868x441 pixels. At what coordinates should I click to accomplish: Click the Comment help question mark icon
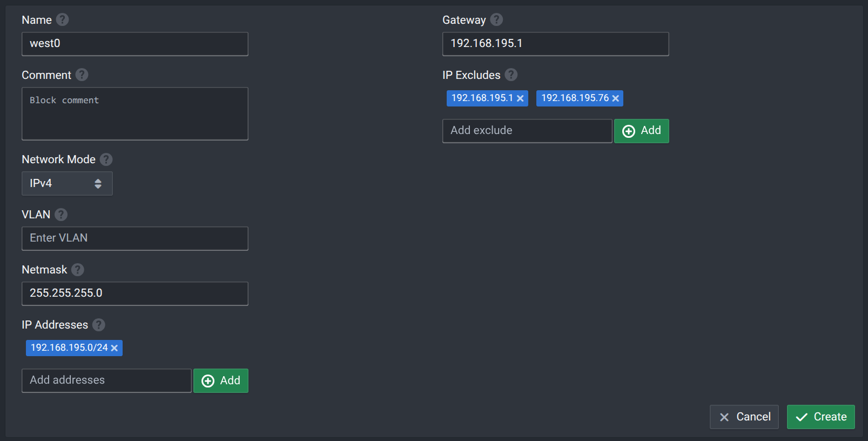[82, 75]
